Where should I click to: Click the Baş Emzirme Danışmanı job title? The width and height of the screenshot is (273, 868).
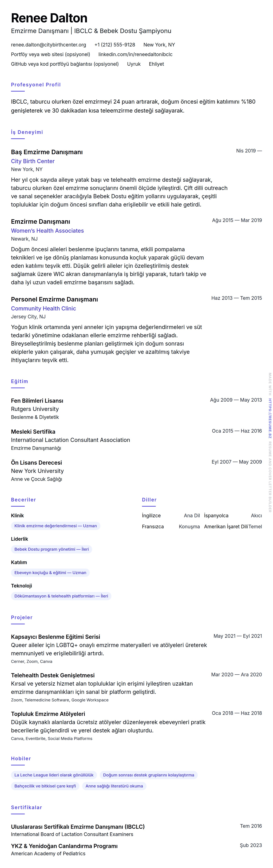(47, 152)
